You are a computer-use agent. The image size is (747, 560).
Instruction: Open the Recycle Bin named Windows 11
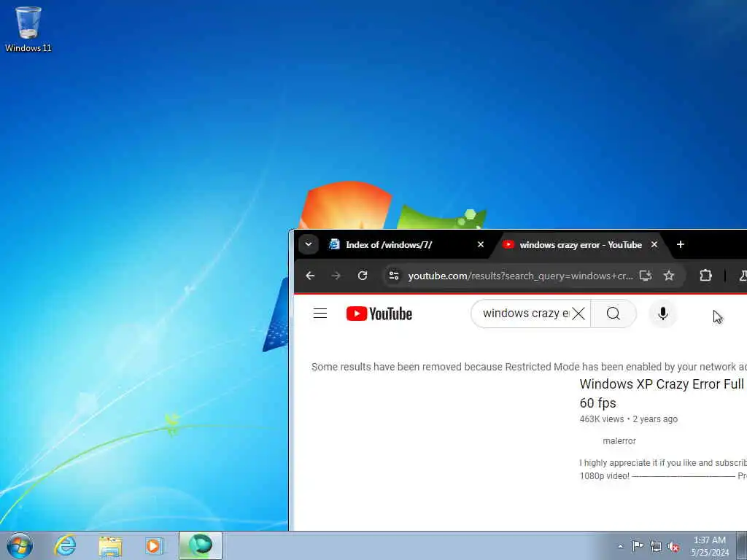click(28, 28)
